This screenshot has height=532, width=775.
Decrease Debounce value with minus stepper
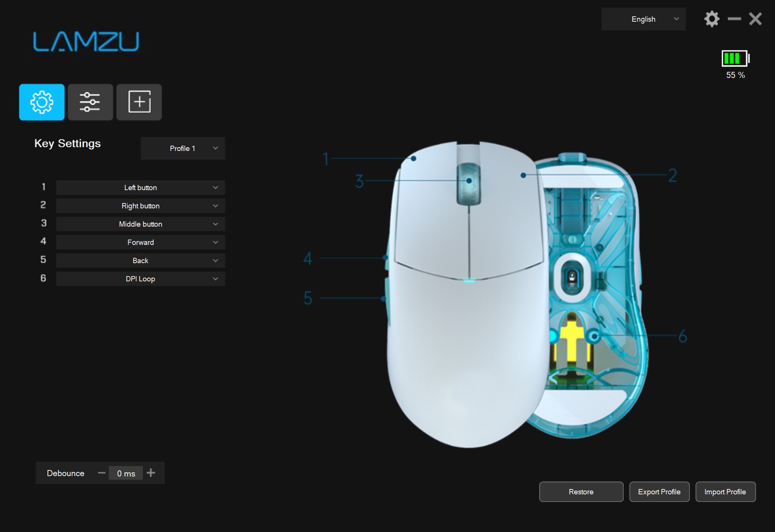pyautogui.click(x=102, y=473)
